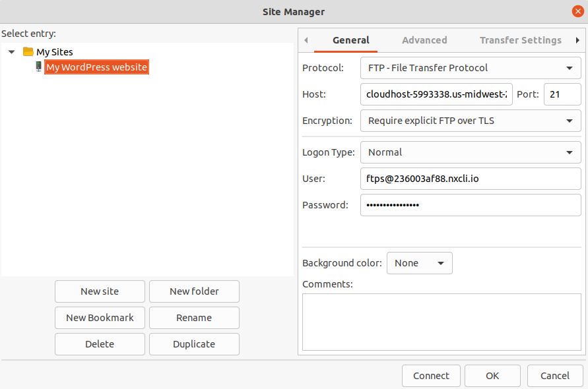Collapse the My Sites folder
The width and height of the screenshot is (588, 389).
pyautogui.click(x=11, y=51)
